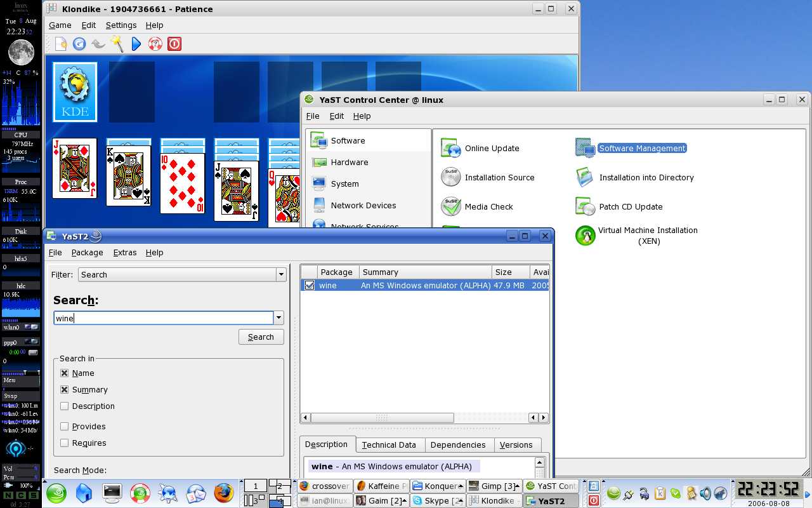Select the Jack of Diamonds card

(x=74, y=168)
